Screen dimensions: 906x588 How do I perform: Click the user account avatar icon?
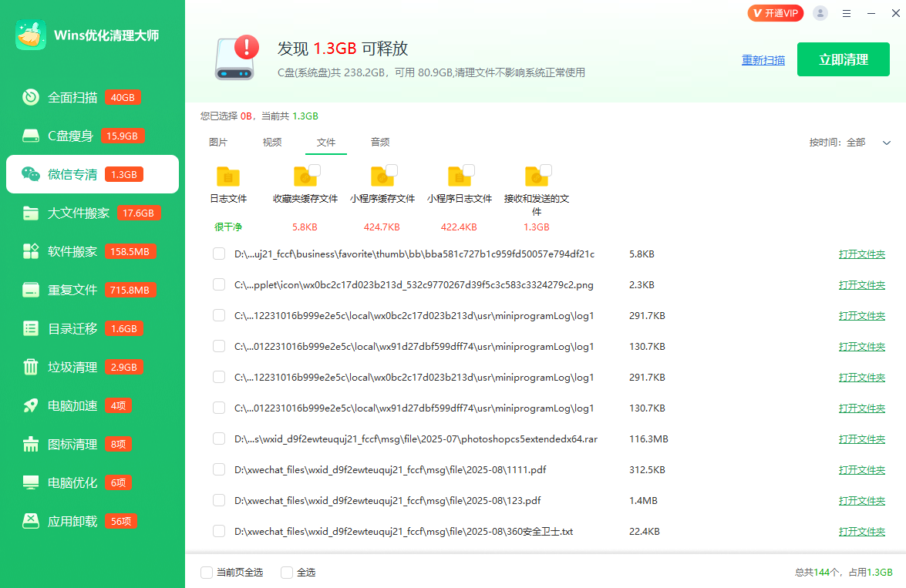[x=820, y=13]
